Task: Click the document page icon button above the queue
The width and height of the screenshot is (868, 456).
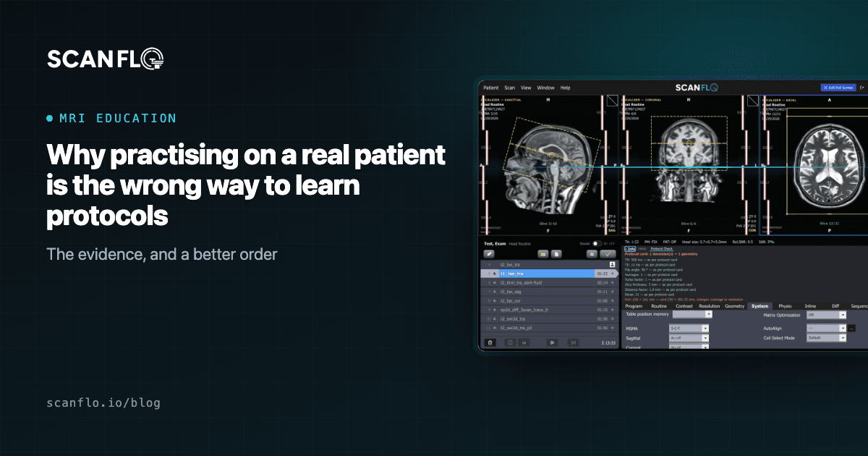Action: [556, 254]
